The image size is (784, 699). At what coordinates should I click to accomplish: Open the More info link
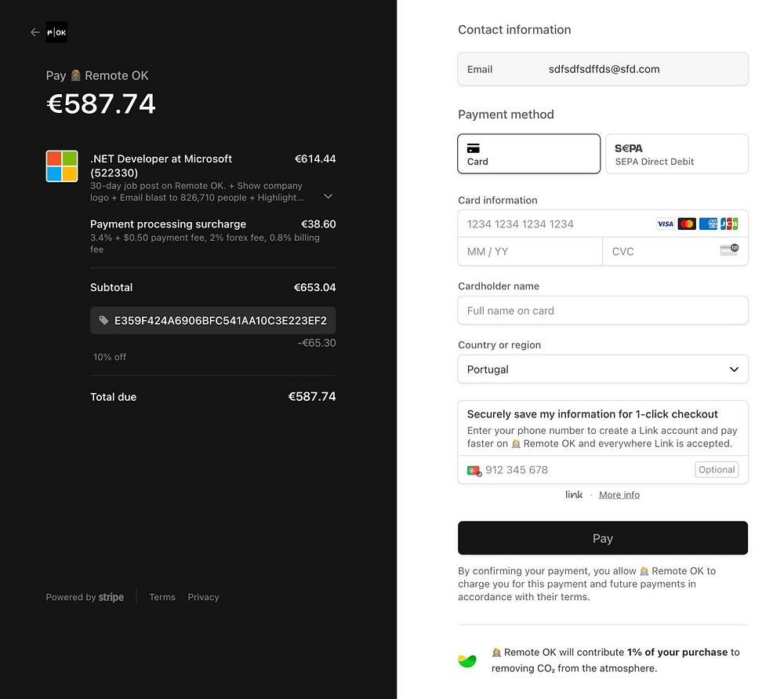(619, 495)
